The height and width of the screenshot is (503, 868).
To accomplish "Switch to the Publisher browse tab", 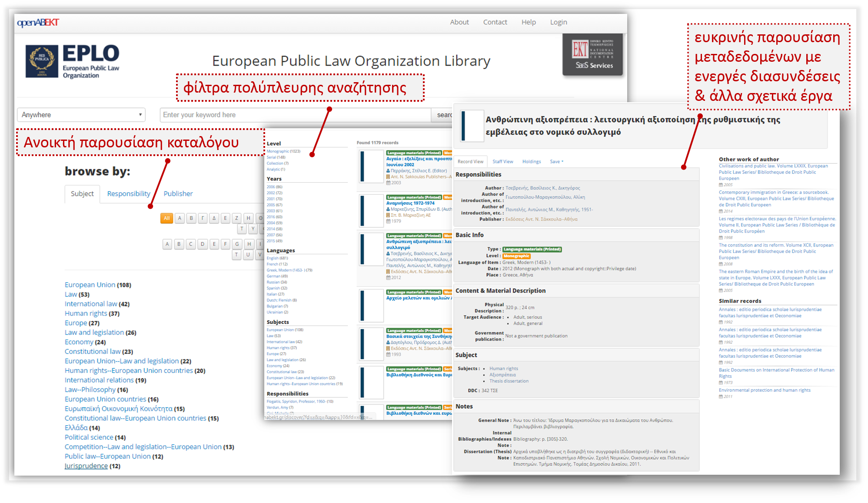I will [x=178, y=194].
